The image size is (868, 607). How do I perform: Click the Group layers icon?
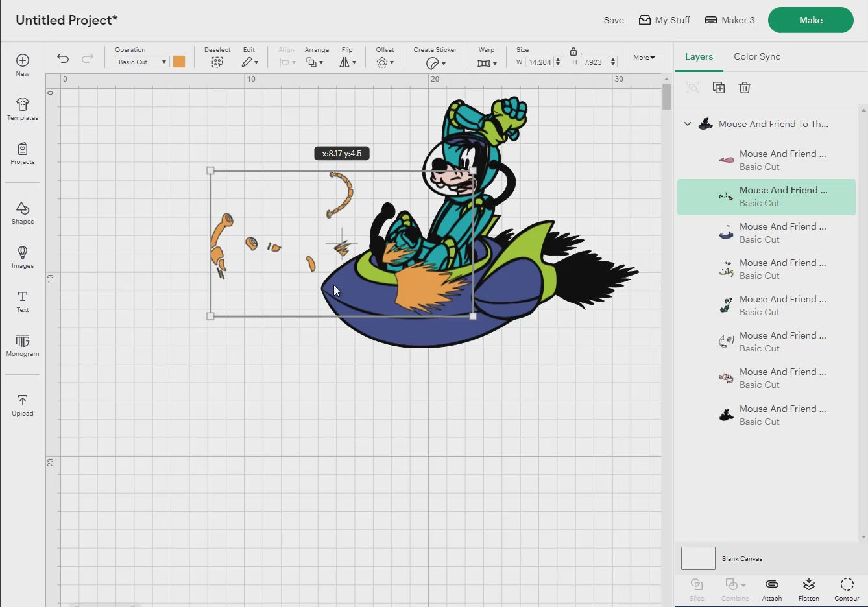pyautogui.click(x=693, y=88)
